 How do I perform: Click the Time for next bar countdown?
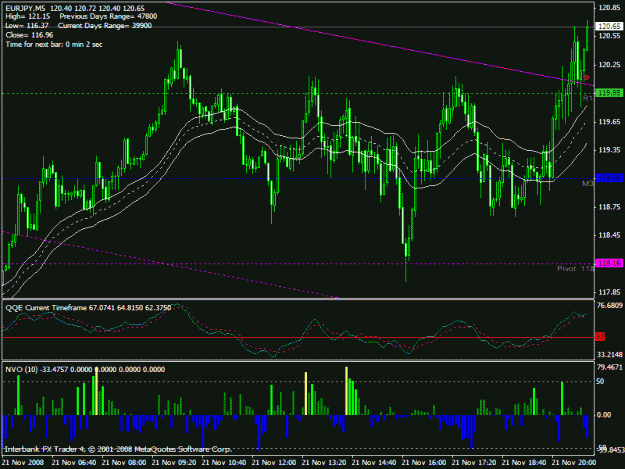pos(54,44)
